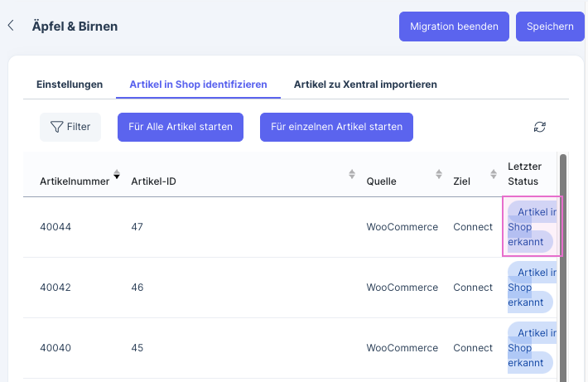The height and width of the screenshot is (382, 588).
Task: Open Artikel zu Xentral importieren tab
Action: coord(365,85)
